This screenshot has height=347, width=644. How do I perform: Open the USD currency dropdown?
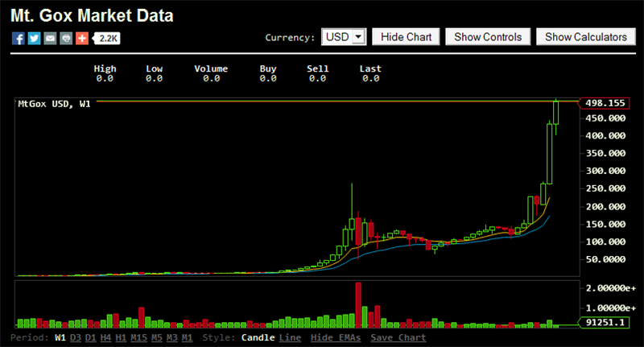click(344, 37)
